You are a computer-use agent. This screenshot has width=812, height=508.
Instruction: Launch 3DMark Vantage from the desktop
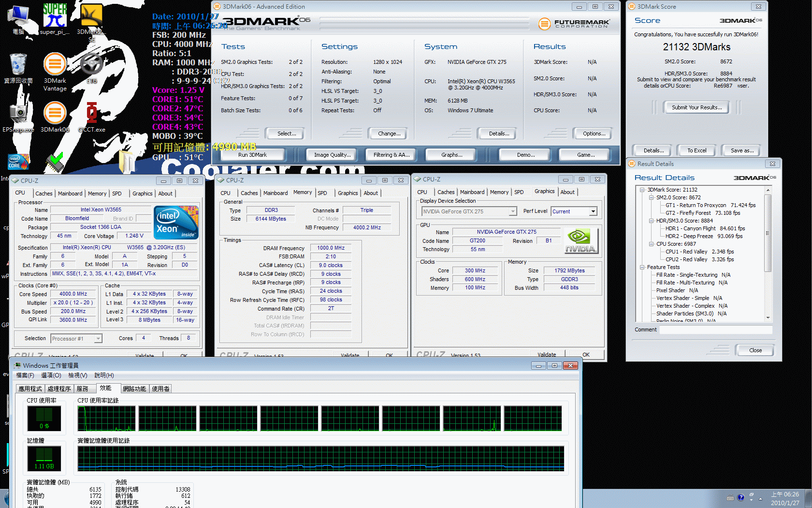(55, 72)
